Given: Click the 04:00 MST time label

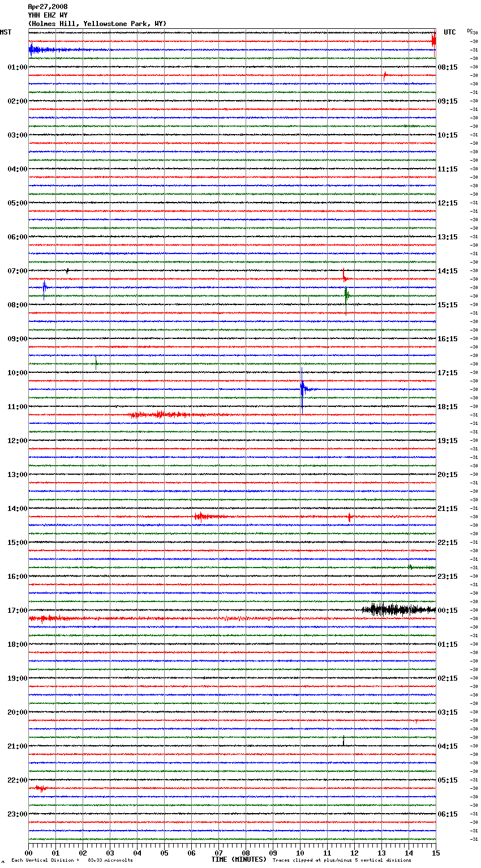Looking at the screenshot, I should [17, 169].
